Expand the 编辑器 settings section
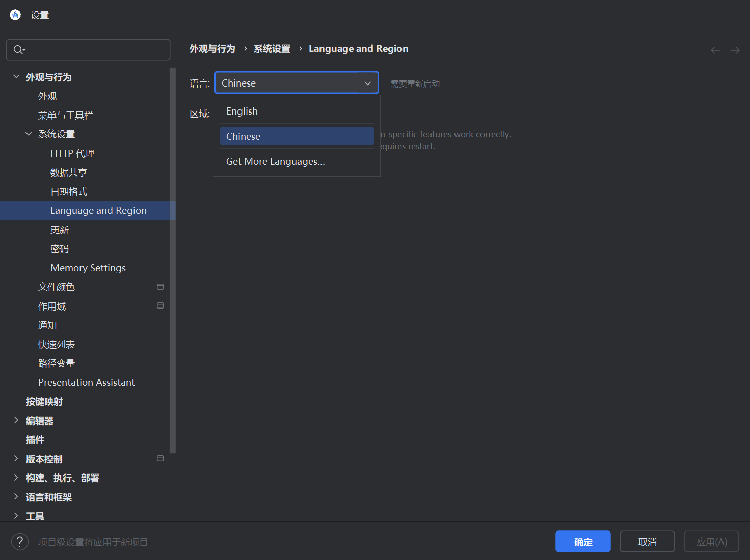 coord(16,421)
